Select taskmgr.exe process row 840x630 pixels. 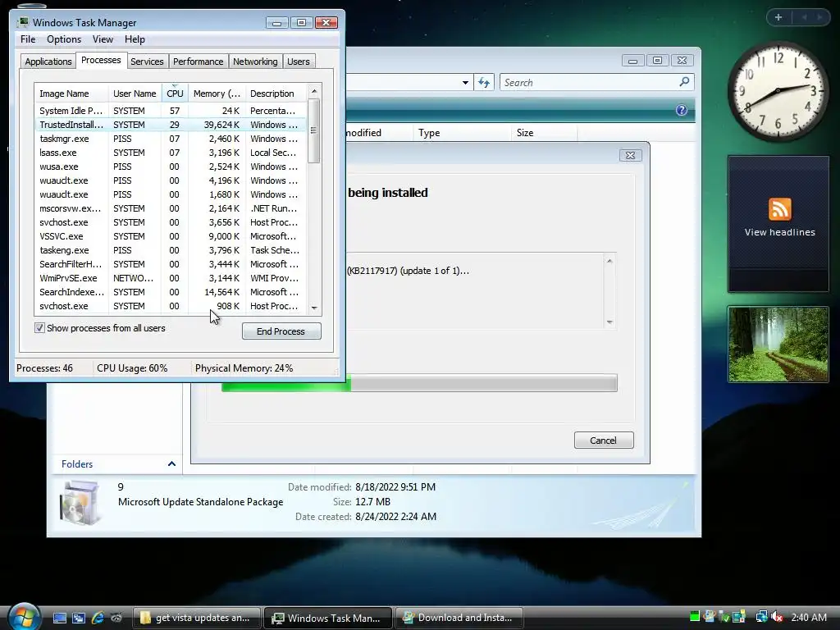171,138
